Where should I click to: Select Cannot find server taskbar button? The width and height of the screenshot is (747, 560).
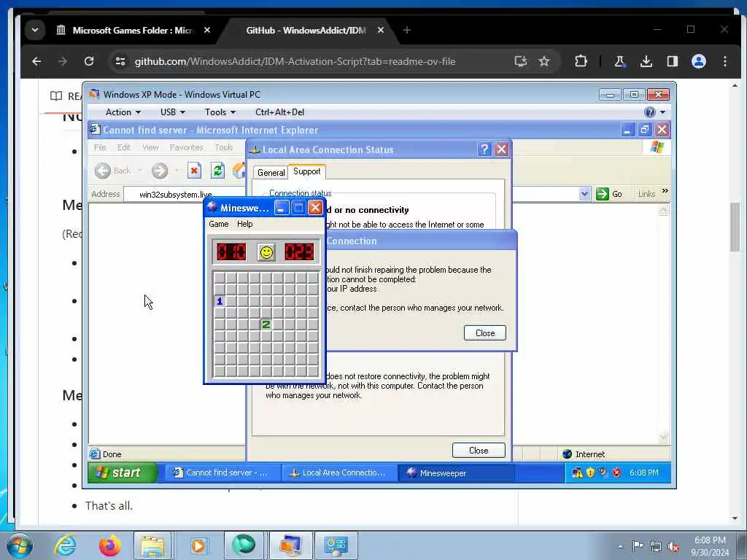click(222, 472)
